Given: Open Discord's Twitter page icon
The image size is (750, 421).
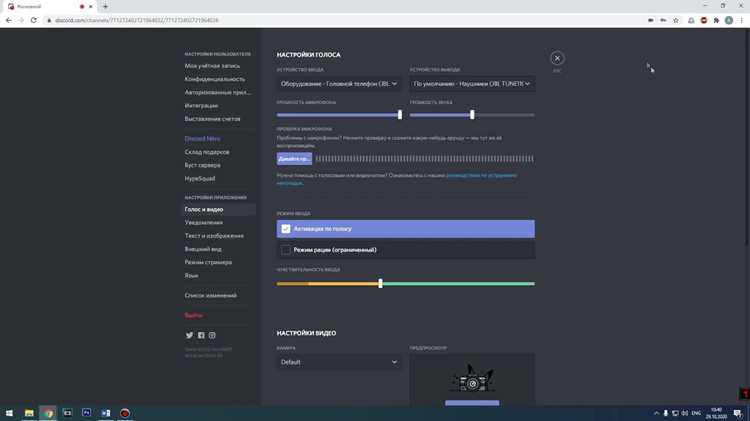Looking at the screenshot, I should [189, 335].
